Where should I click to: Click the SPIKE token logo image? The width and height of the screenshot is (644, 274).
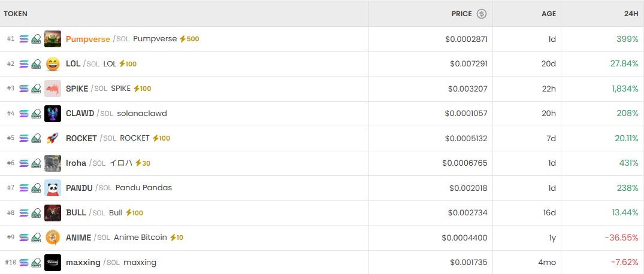[53, 89]
